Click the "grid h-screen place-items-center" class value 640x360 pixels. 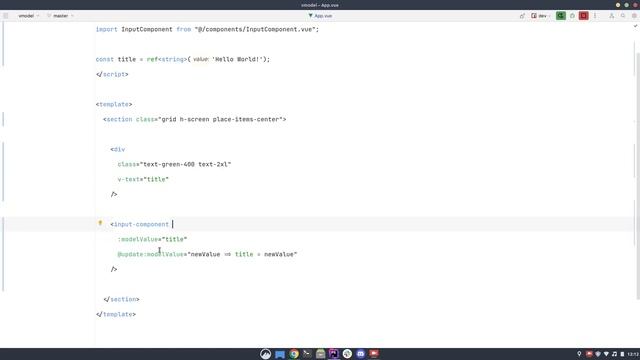pyautogui.click(x=220, y=119)
